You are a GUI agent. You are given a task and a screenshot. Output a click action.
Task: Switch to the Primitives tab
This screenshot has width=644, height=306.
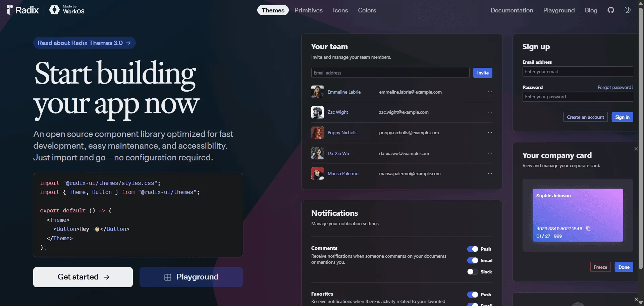[308, 10]
